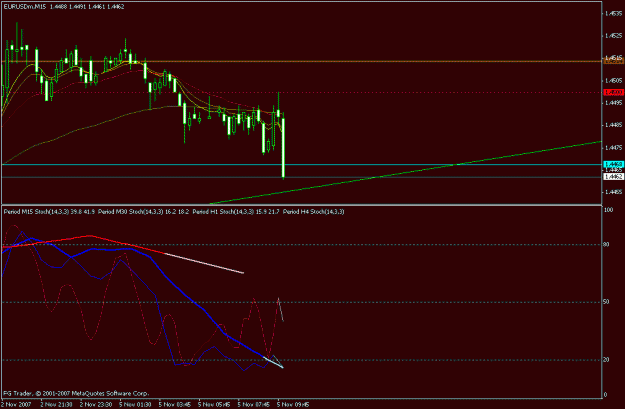Click the 5 Nov 05:45 time label
Screen dimensions: 625x409
point(214,404)
